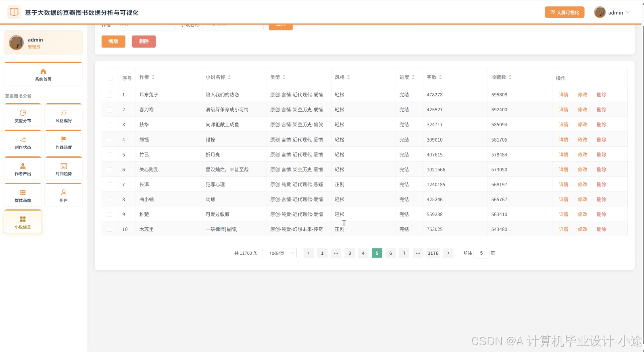Open the 10条/页 page size dropdown
Viewport: 644px width, 352px height.
click(x=280, y=253)
